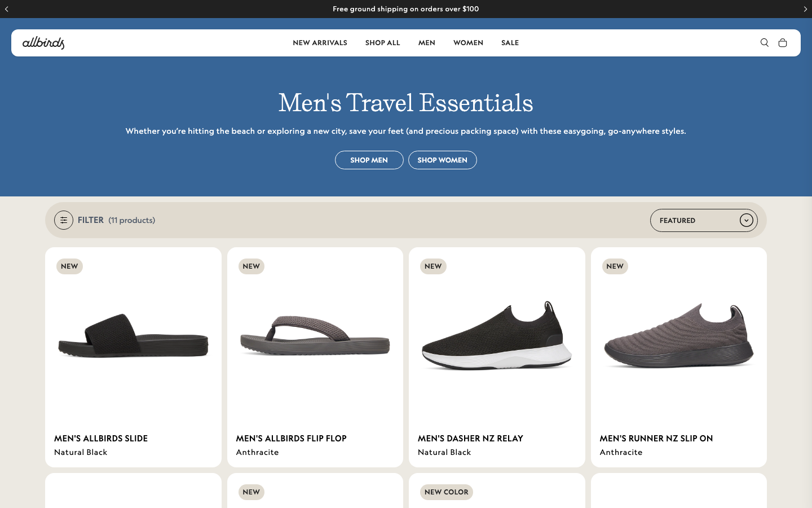Open Men's Allbirds Flip Flop product image
This screenshot has width=812, height=508.
[x=315, y=336]
